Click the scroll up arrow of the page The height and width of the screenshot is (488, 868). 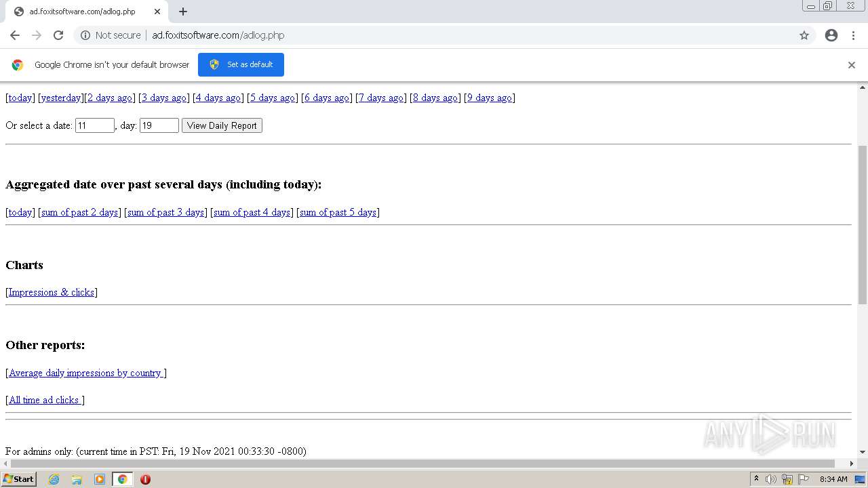[863, 87]
